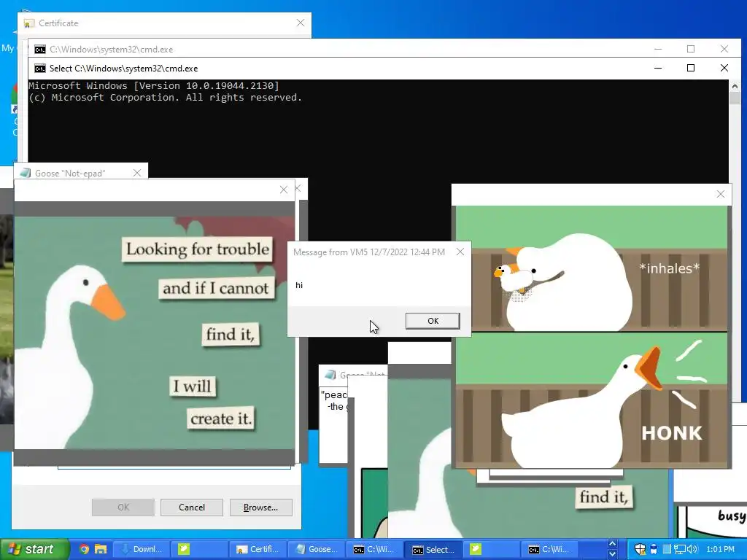Activate C:\Wi... taskbar button beside the Goose button

[374, 549]
